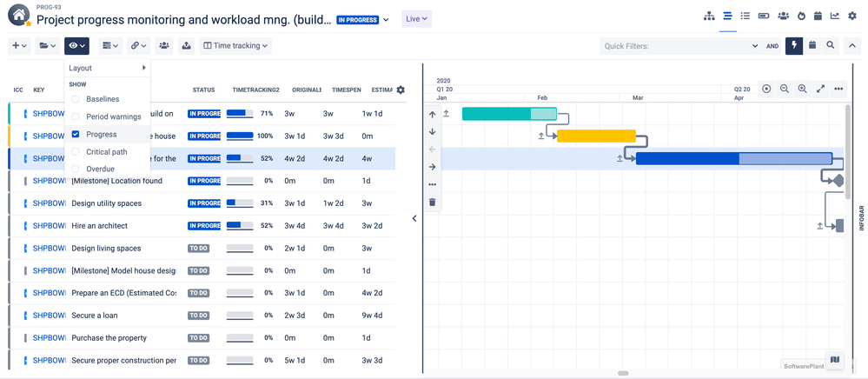Open the Live mode dropdown
Image resolution: width=868 pixels, height=379 pixels.
pos(416,19)
